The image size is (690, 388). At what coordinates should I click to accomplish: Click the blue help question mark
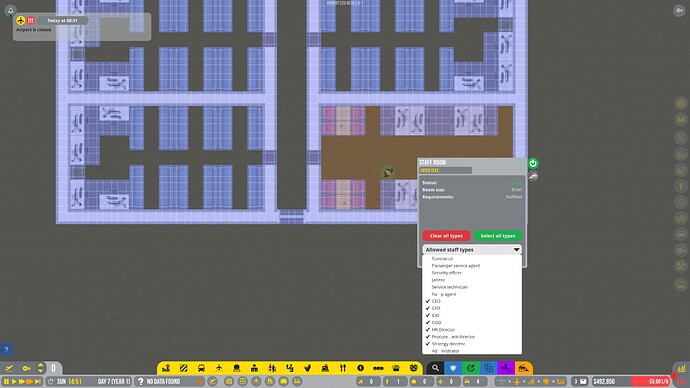click(6, 350)
